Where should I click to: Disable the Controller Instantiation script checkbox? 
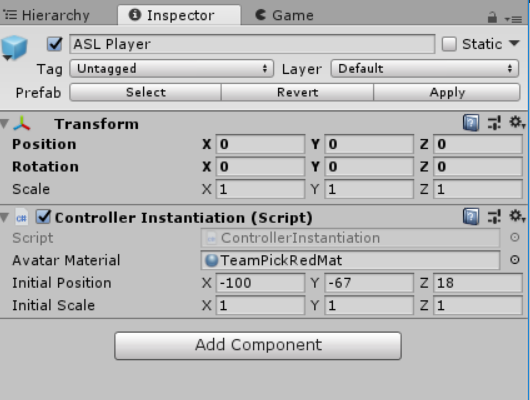(x=43, y=217)
